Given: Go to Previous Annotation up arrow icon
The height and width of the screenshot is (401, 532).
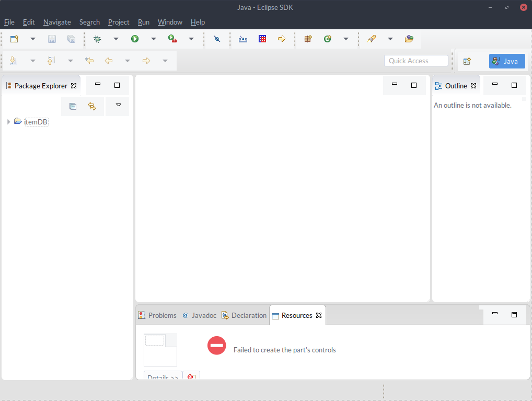Looking at the screenshot, I should [x=51, y=61].
